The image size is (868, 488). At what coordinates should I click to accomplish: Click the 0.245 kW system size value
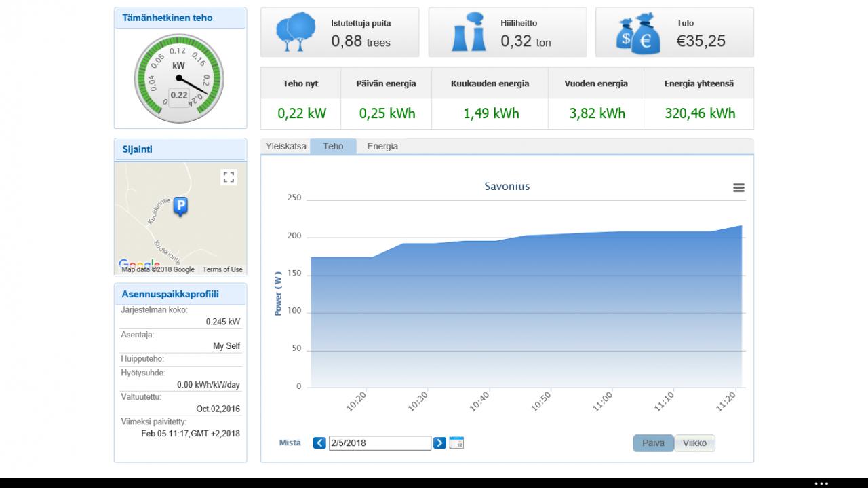223,322
